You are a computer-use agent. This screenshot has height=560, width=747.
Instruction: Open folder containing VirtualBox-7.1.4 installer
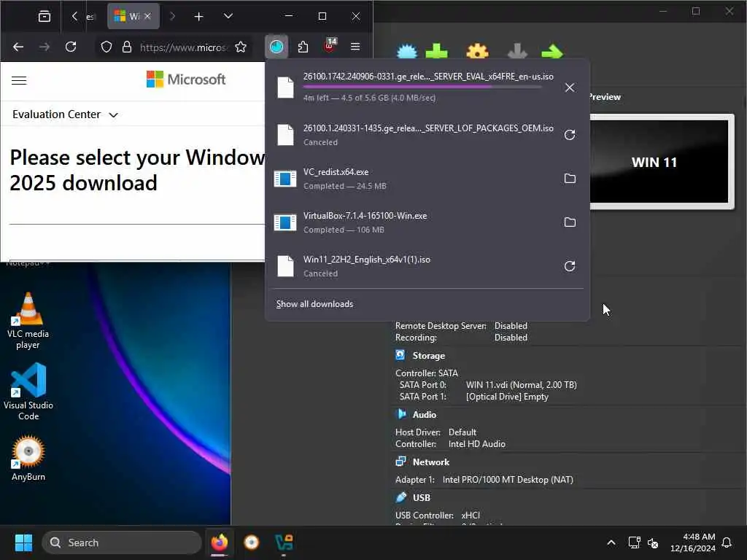click(x=570, y=222)
